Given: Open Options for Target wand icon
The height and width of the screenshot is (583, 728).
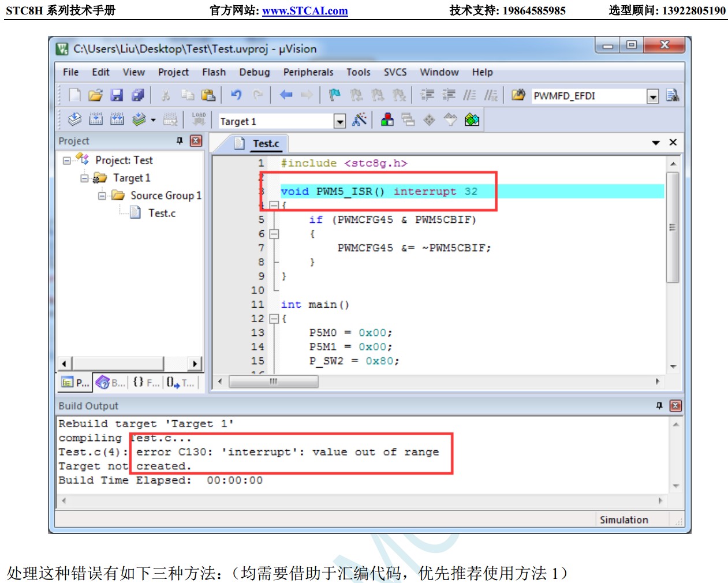Looking at the screenshot, I should tap(359, 119).
